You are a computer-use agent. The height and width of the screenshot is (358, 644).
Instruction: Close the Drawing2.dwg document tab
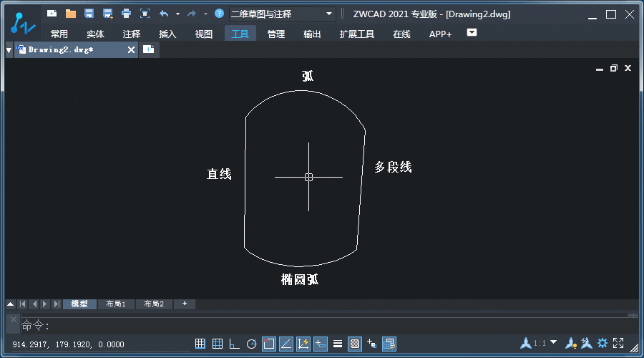[131, 49]
